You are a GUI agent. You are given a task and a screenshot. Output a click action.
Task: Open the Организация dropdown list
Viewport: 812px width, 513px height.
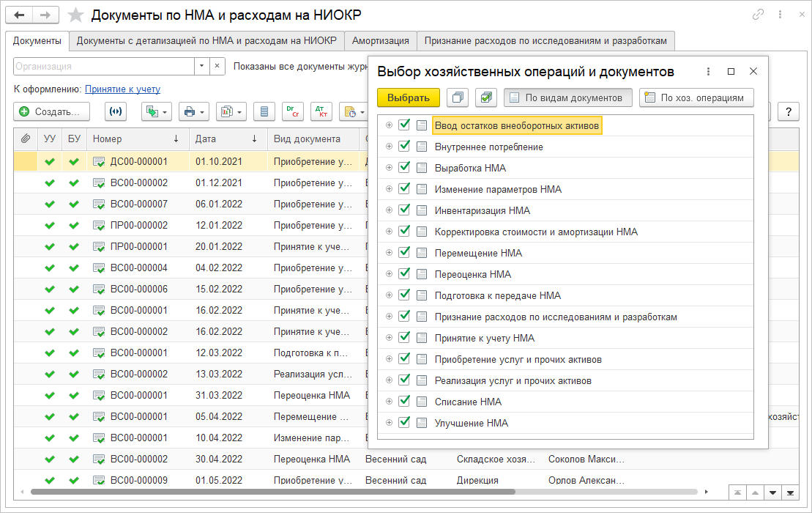201,66
